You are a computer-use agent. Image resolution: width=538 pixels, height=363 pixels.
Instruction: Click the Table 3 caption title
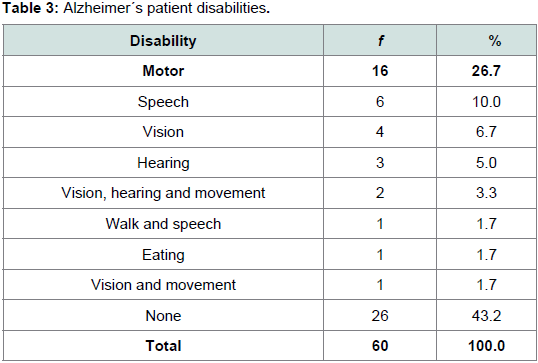pos(136,8)
